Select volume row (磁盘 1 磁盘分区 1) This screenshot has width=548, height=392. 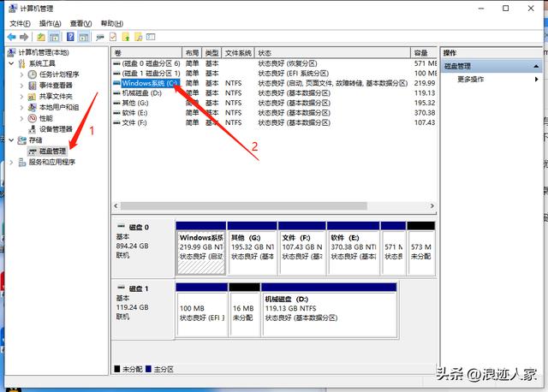click(274, 74)
